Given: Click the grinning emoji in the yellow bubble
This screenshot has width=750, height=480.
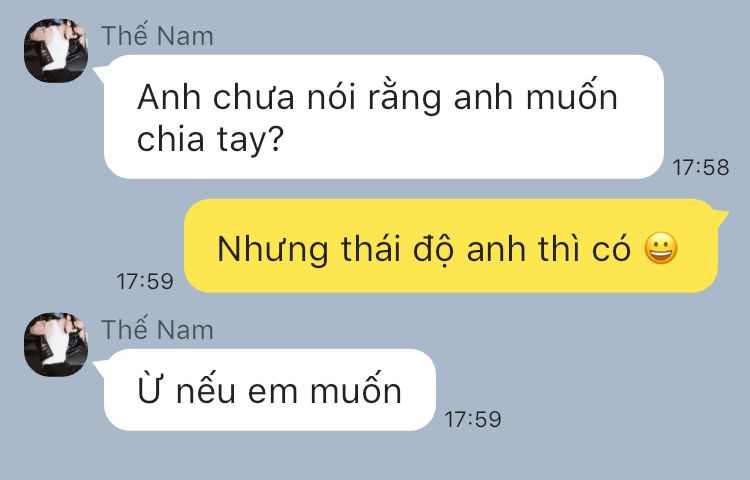Looking at the screenshot, I should tap(661, 248).
